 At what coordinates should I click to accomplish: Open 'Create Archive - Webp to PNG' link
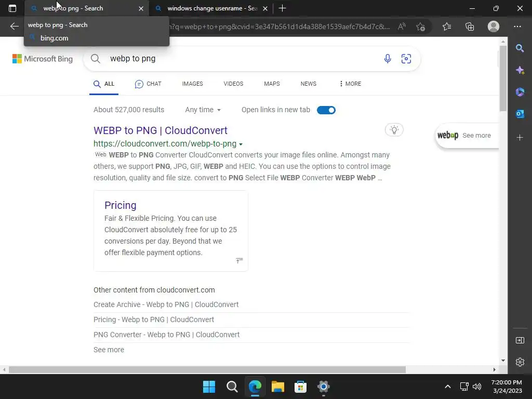(x=166, y=304)
